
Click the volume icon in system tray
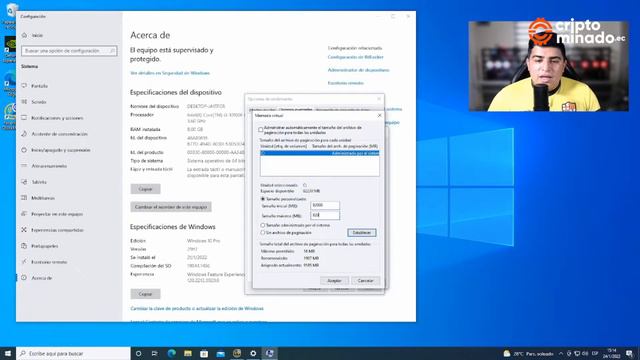(585, 353)
